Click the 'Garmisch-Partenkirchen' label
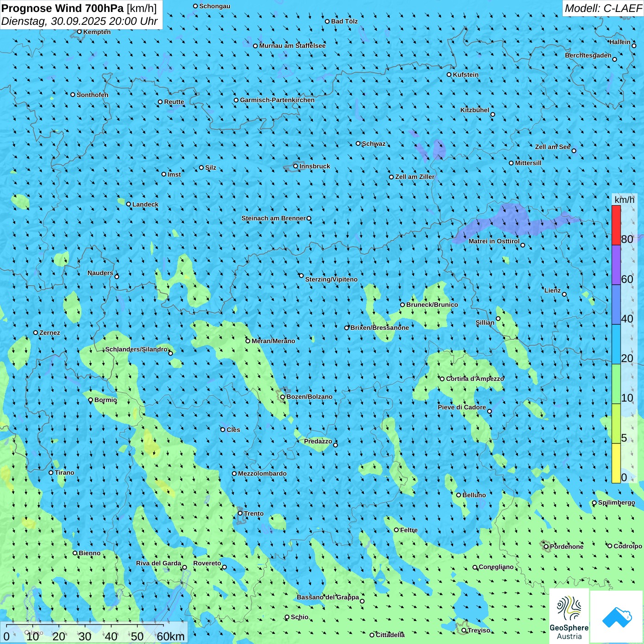 277,100
